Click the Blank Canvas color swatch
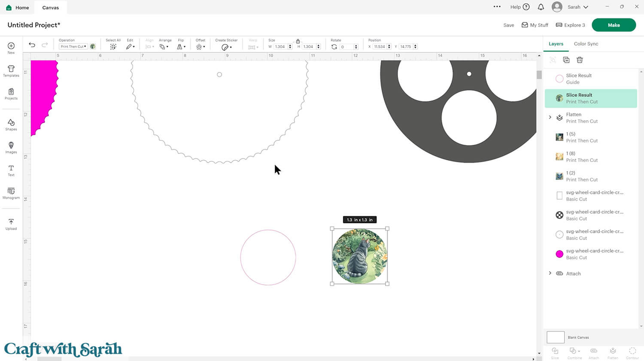Screen dimensions: 644x361 tap(555, 337)
